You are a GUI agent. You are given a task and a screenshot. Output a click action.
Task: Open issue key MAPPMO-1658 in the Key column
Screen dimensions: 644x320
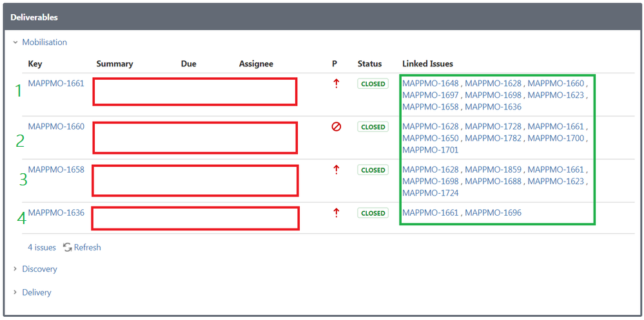(x=56, y=169)
